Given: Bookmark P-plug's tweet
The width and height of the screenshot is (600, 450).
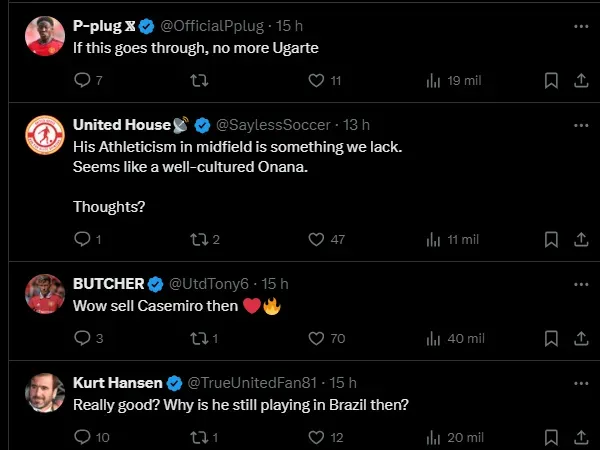Looking at the screenshot, I should coord(550,81).
